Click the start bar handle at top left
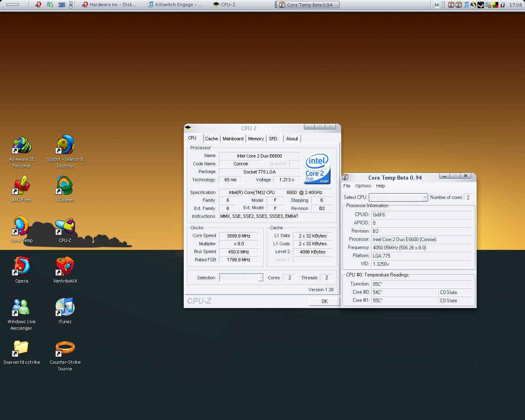The width and height of the screenshot is (525, 420). (x=13, y=5)
